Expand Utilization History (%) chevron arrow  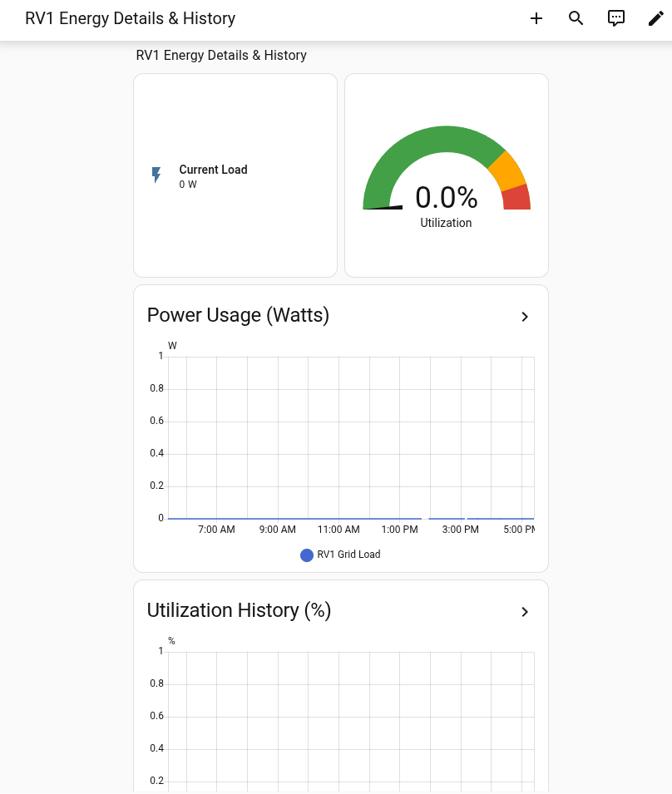[525, 612]
